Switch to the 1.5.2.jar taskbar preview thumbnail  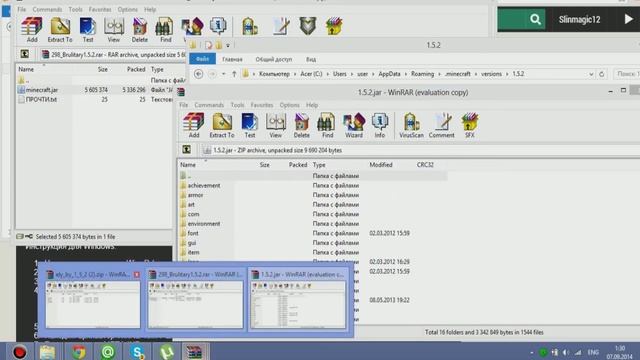point(298,300)
